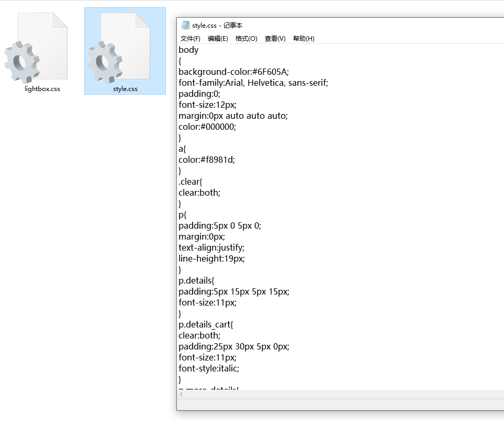504x429 pixels.
Task: Click the 'color:#000000;' line
Action: pos(207,127)
